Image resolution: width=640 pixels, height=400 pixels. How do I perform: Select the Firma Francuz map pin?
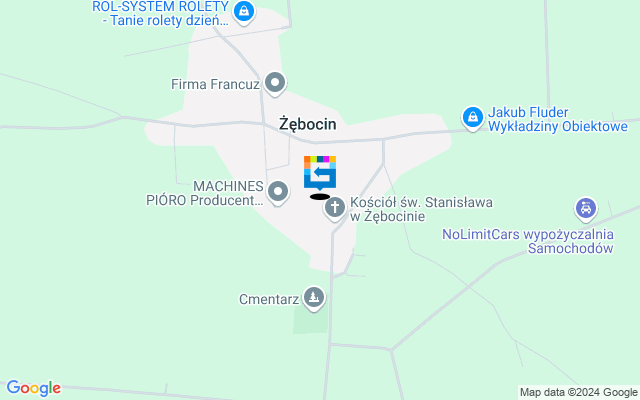point(275,84)
